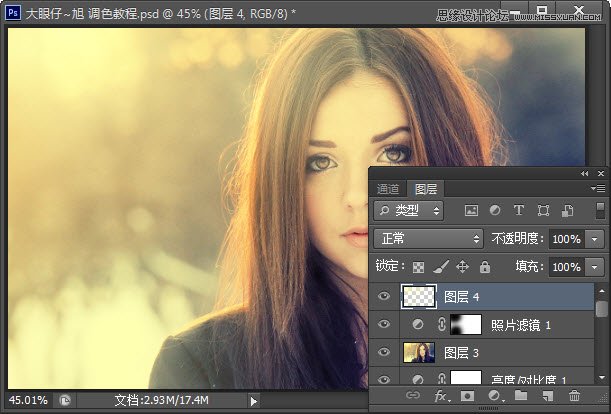Select the 图层 3 layer thumbnail
Image resolution: width=611 pixels, height=414 pixels.
419,352
